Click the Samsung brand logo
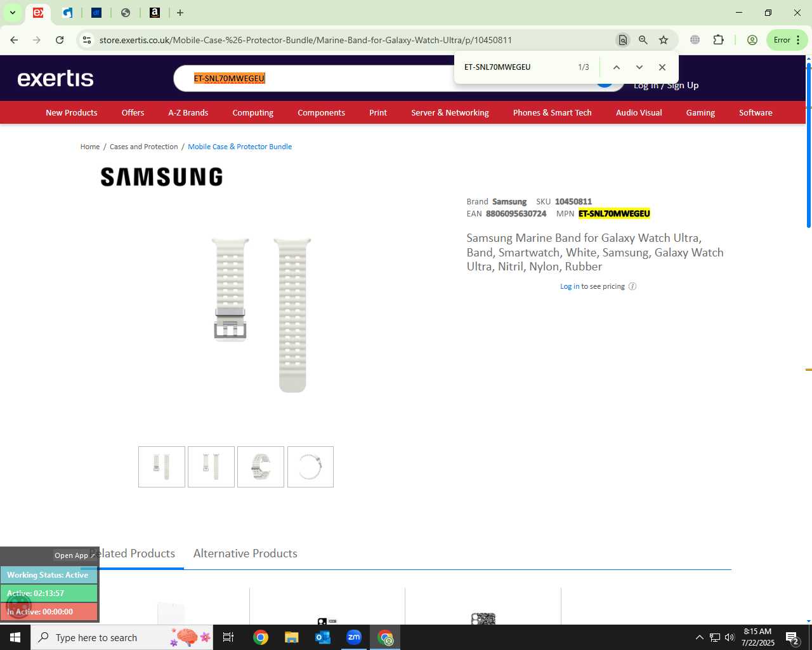The width and height of the screenshot is (812, 650). point(162,176)
